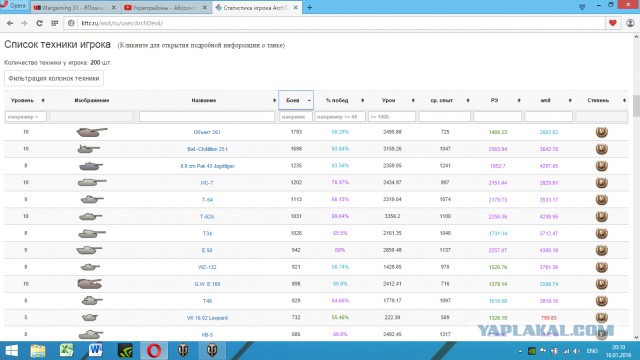Screen dimensions: 640x360
Task: Click the Название filter input field
Action: 207,117
